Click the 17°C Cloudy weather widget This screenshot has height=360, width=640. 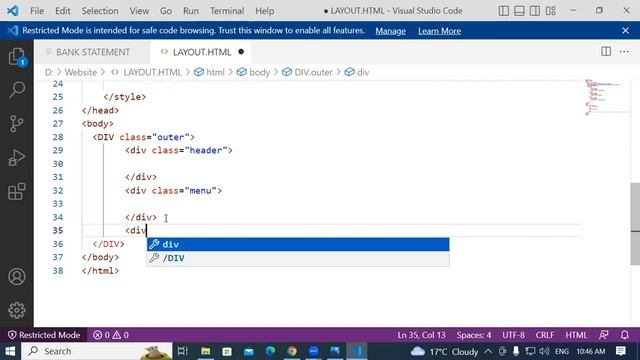point(444,351)
